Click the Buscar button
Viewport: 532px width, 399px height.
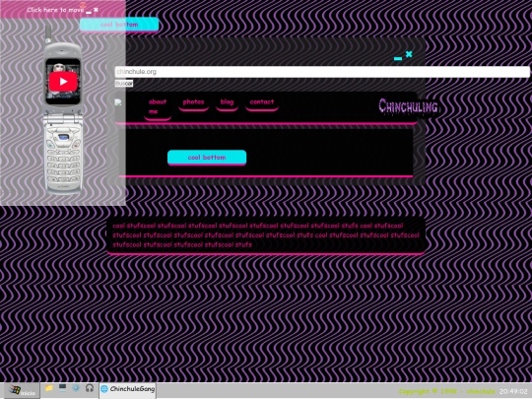click(124, 84)
